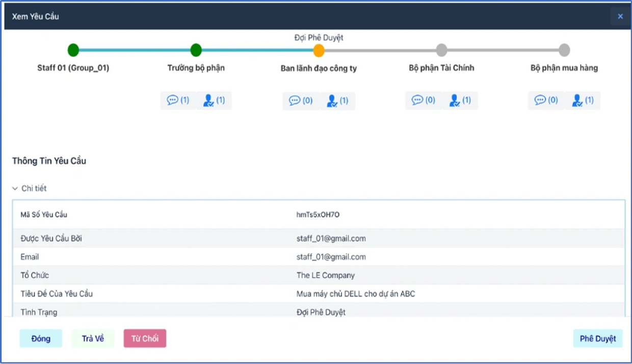The width and height of the screenshot is (632, 364).
Task: Click the Trả Về return button
Action: [x=93, y=339]
